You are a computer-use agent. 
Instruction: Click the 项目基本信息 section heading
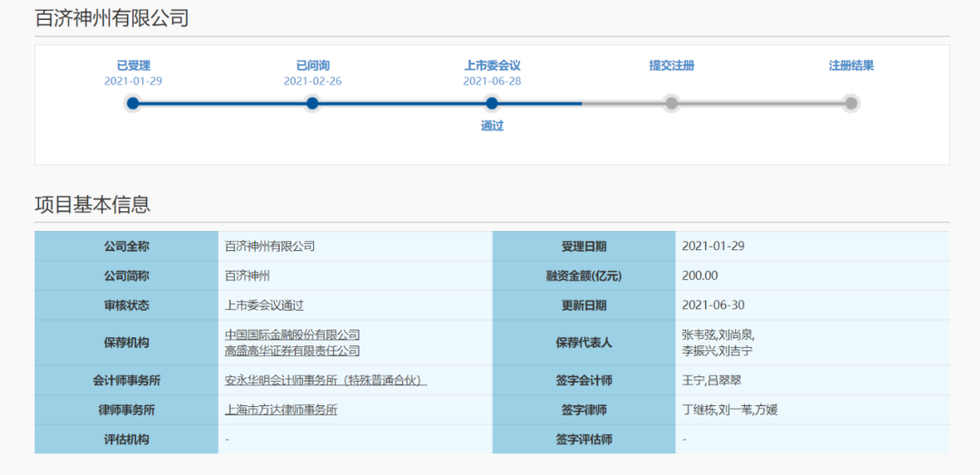[93, 205]
